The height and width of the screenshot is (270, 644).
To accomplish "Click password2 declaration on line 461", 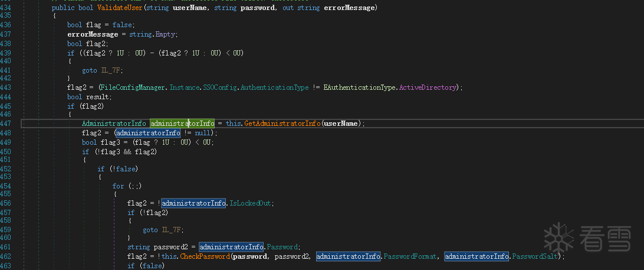I will pos(170,248).
